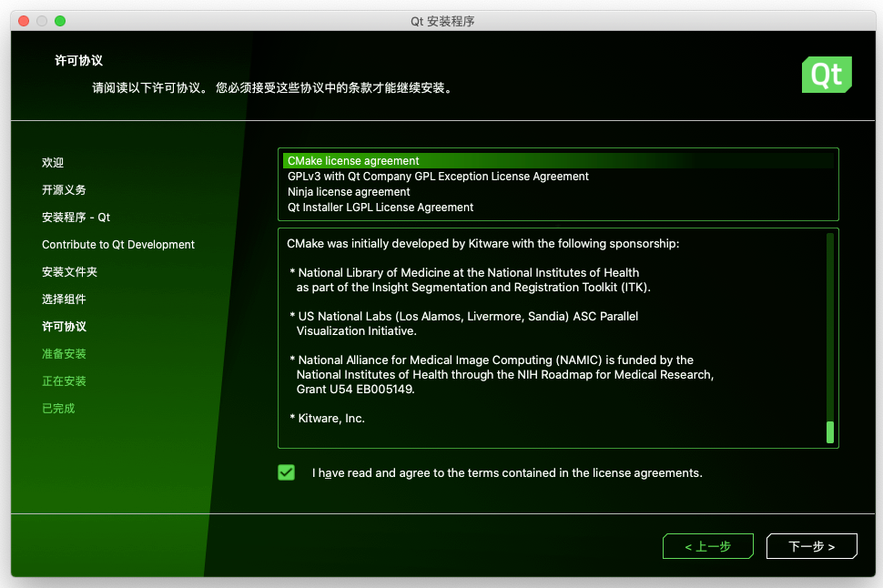Click the 欢迎 step in sidebar
This screenshot has height=588, width=883.
[53, 163]
